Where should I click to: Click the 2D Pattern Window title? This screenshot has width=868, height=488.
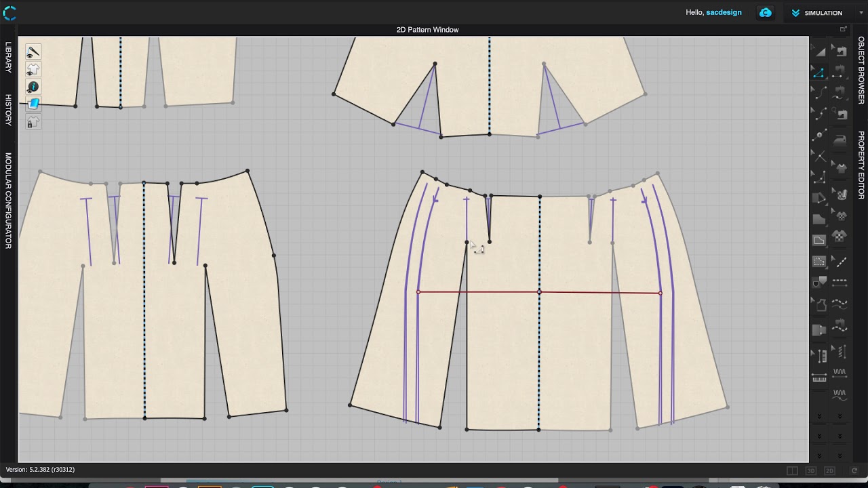coord(427,30)
